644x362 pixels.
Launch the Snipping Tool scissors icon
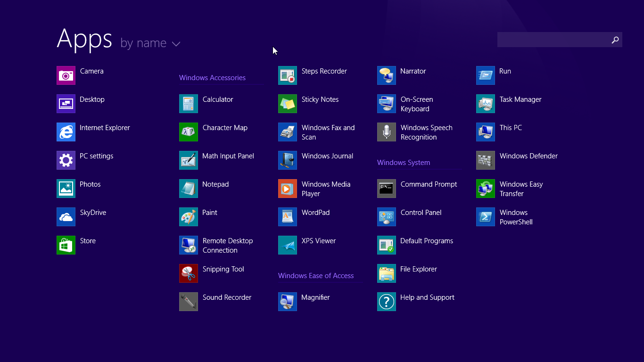point(189,273)
